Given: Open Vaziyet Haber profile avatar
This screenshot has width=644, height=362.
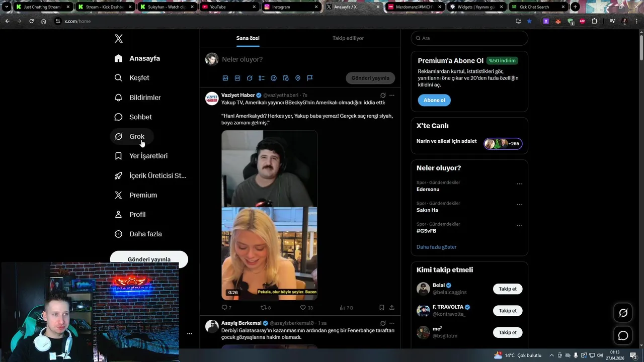Looking at the screenshot, I should pos(212,99).
